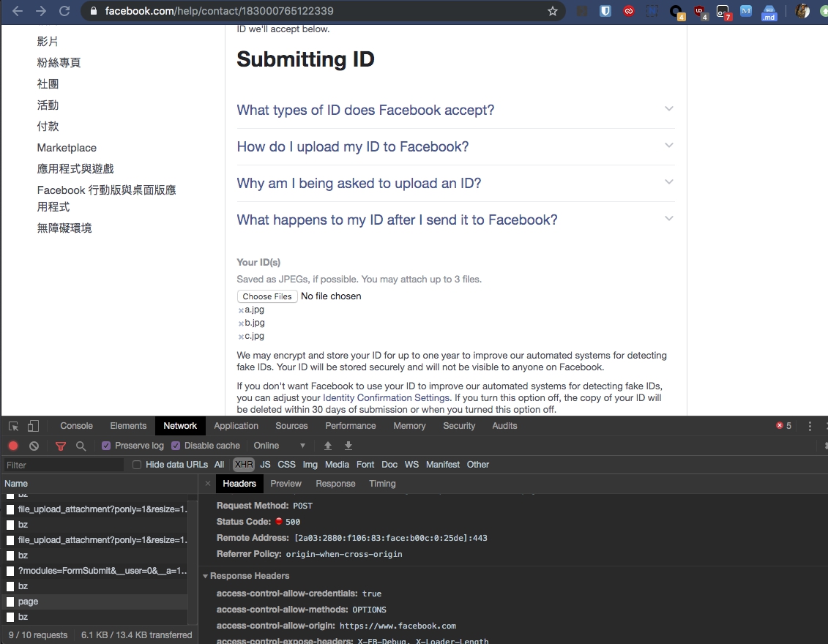Go back in browser history
Screen dimensions: 828x644
(18, 11)
